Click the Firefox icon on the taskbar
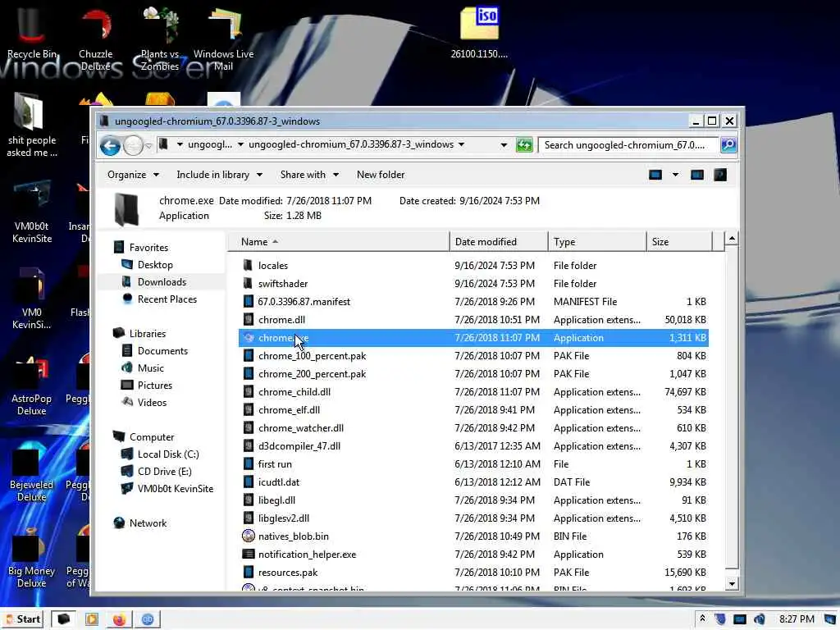The image size is (840, 630). point(119,619)
